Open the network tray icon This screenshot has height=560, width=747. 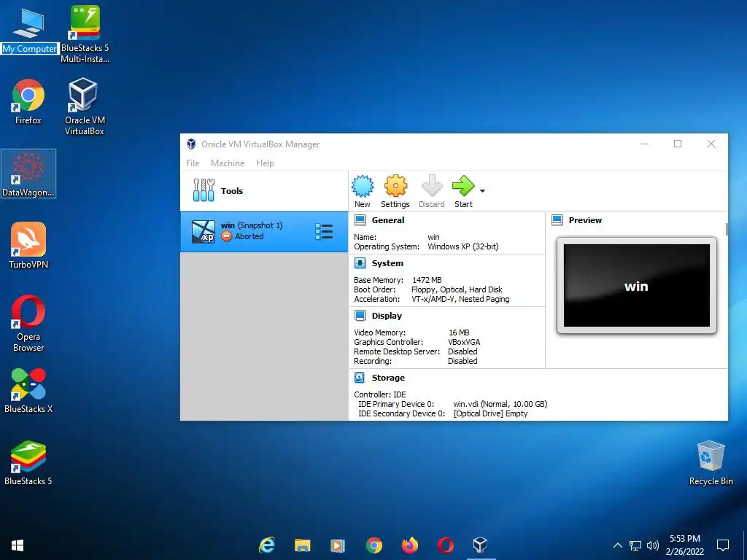tap(635, 545)
